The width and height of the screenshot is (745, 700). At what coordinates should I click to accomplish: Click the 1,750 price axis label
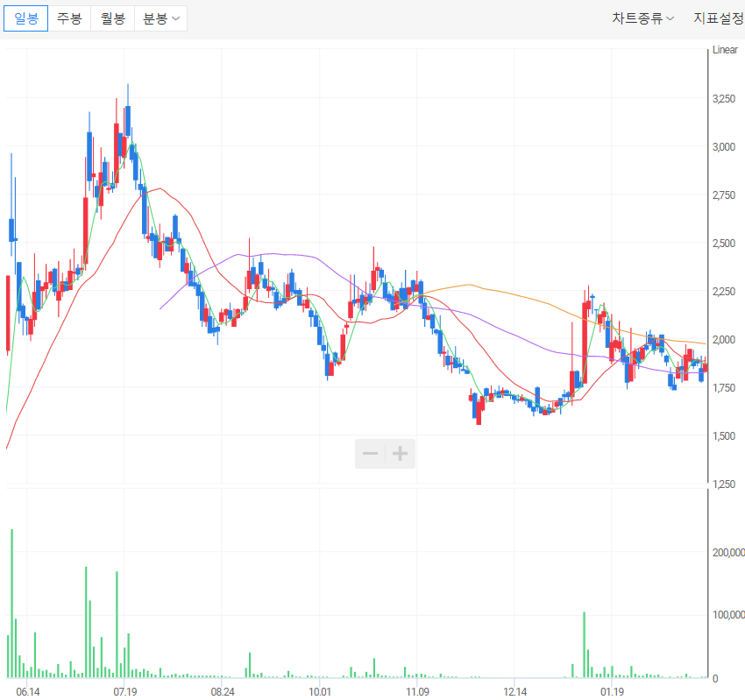click(x=724, y=388)
